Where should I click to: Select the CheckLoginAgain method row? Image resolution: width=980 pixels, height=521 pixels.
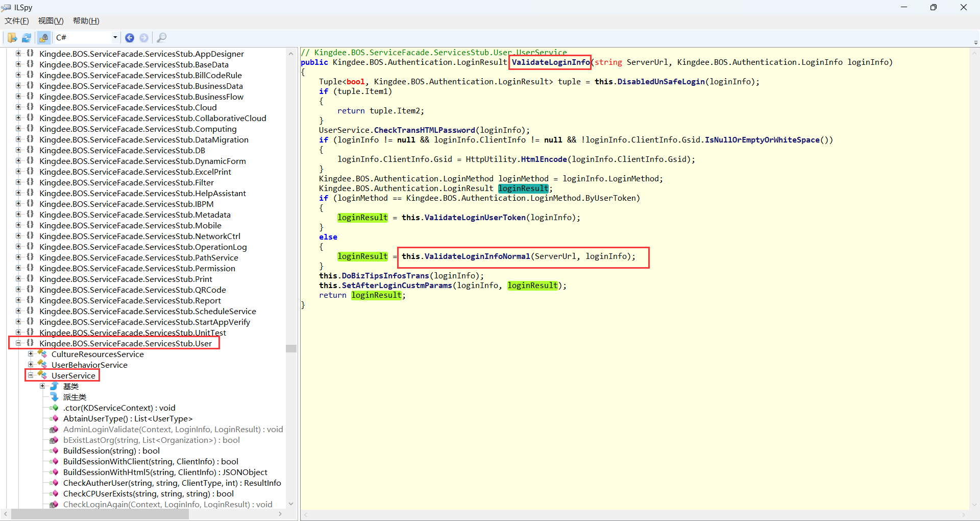[x=168, y=504]
